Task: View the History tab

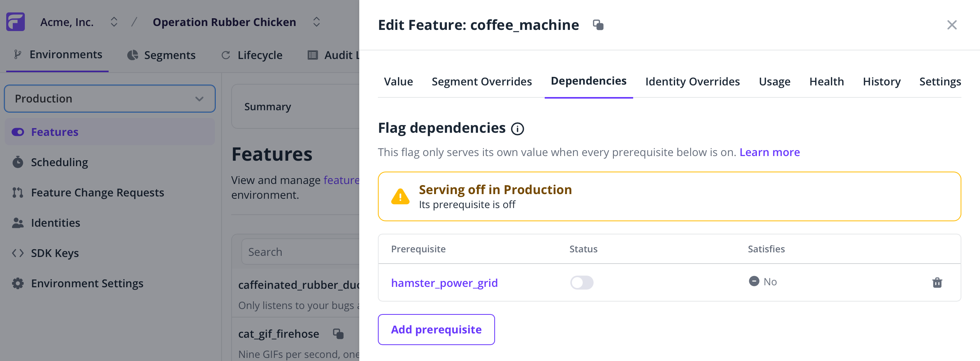Action: point(881,82)
